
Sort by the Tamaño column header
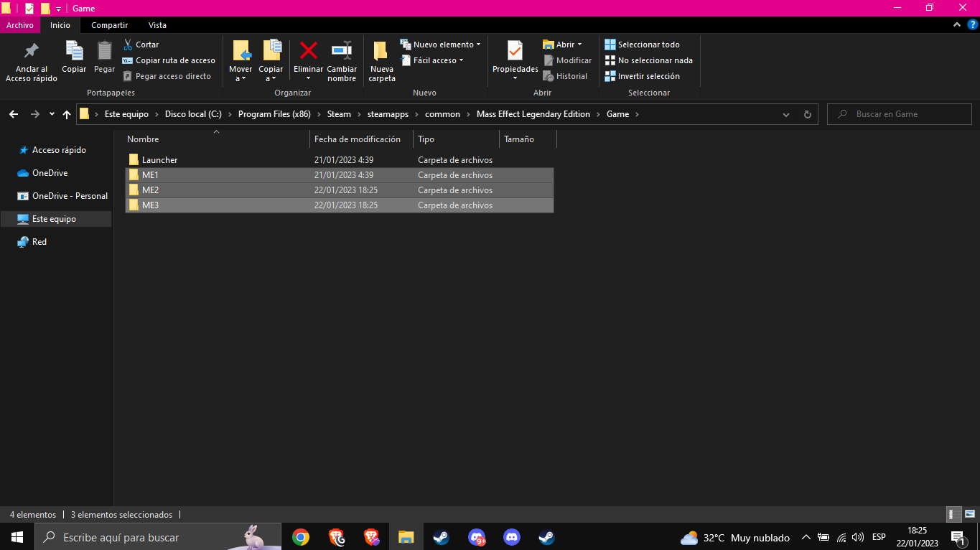coord(528,139)
